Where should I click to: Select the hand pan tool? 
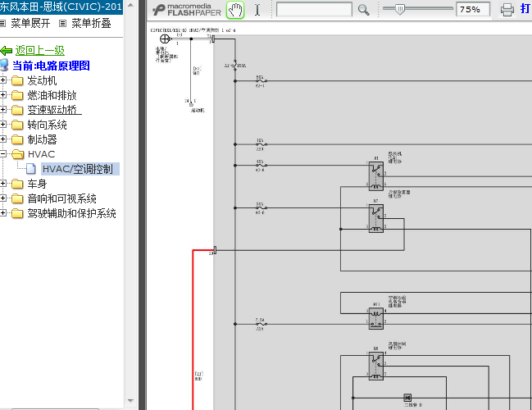tap(235, 10)
